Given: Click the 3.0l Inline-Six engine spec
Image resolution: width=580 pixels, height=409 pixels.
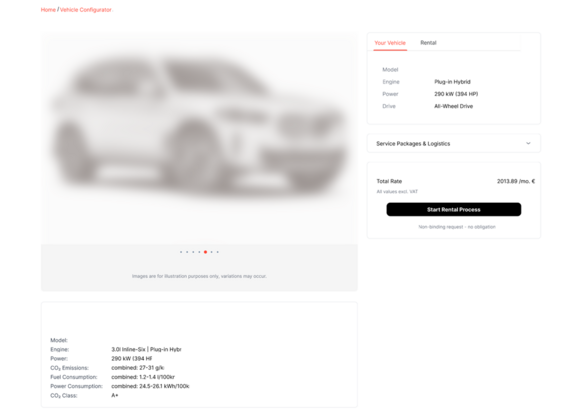Looking at the screenshot, I should (146, 349).
